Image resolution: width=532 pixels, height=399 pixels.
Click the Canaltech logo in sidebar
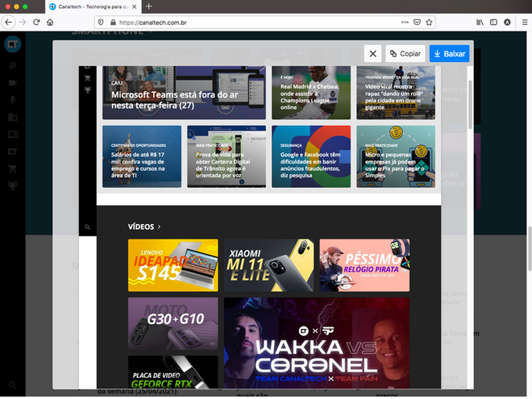click(13, 44)
